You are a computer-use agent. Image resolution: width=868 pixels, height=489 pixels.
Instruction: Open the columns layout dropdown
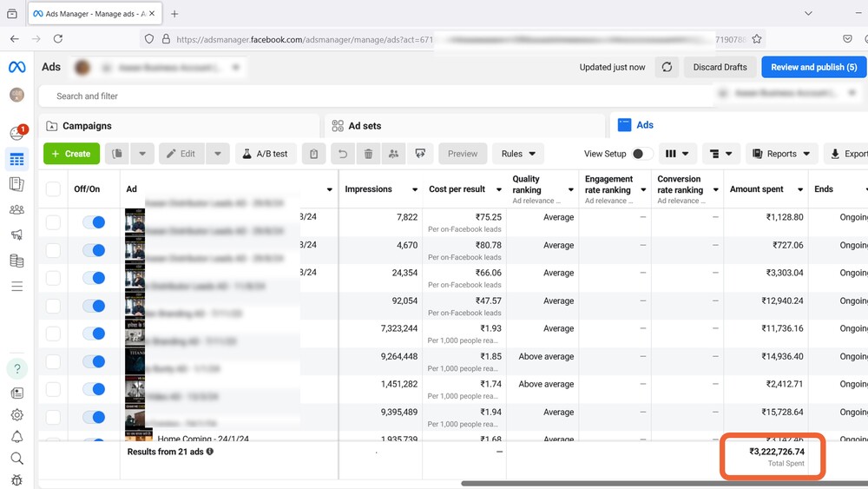[x=677, y=154]
